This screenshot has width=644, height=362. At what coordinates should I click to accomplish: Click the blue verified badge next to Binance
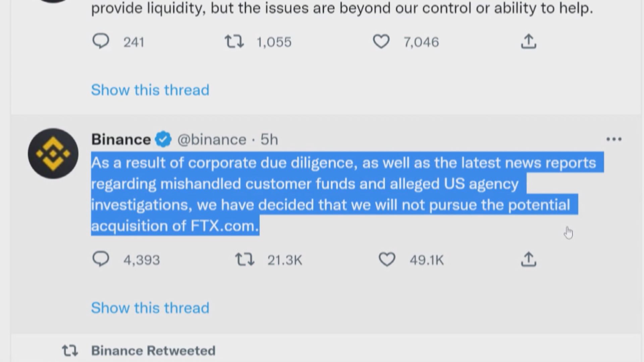click(163, 139)
